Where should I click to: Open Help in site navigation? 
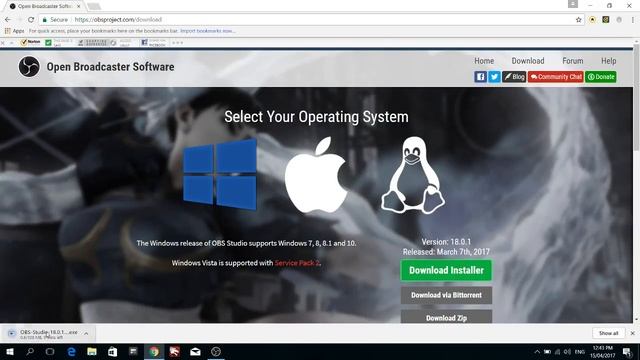(x=609, y=61)
